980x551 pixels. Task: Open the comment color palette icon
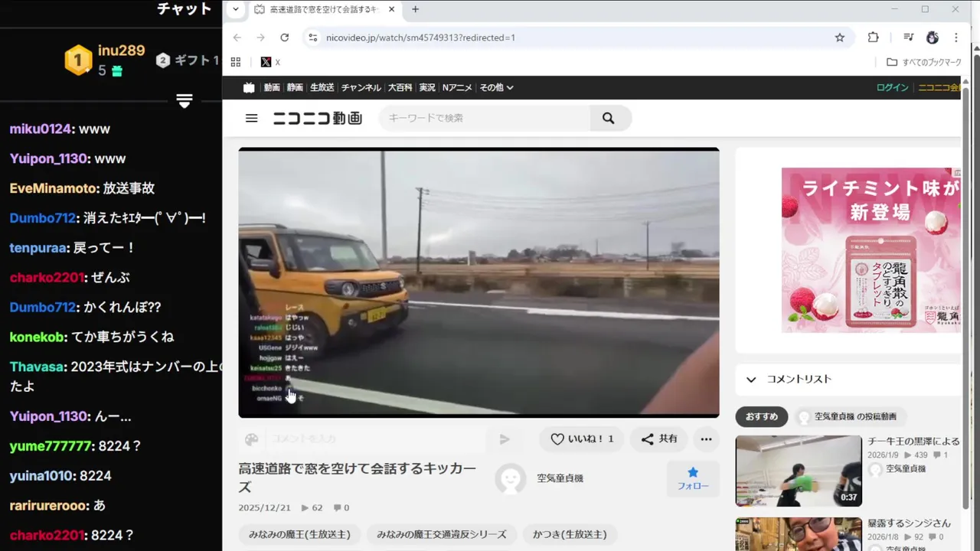point(252,439)
